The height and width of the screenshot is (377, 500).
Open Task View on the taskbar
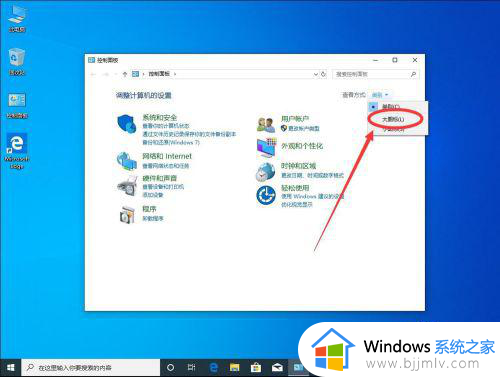[x=191, y=368]
